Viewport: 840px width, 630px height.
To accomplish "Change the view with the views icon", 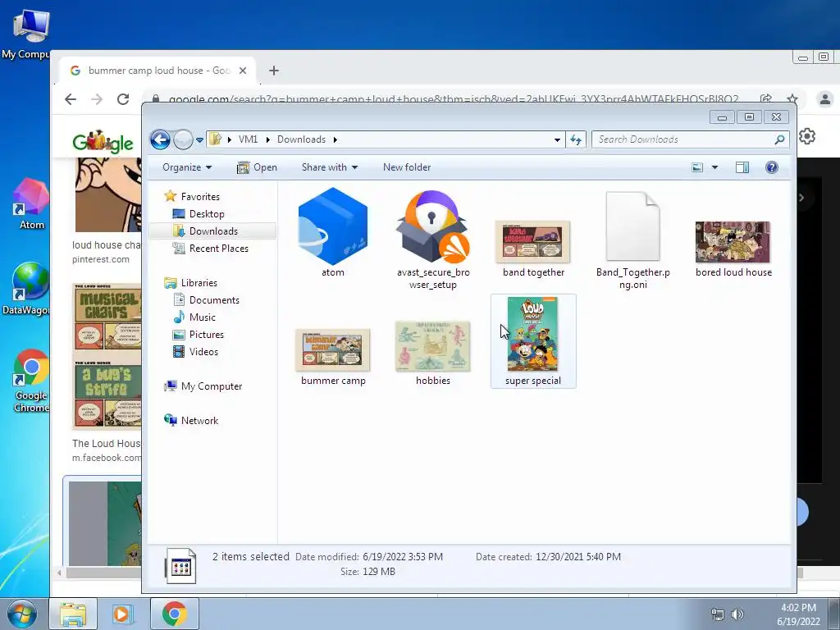I will (x=697, y=167).
